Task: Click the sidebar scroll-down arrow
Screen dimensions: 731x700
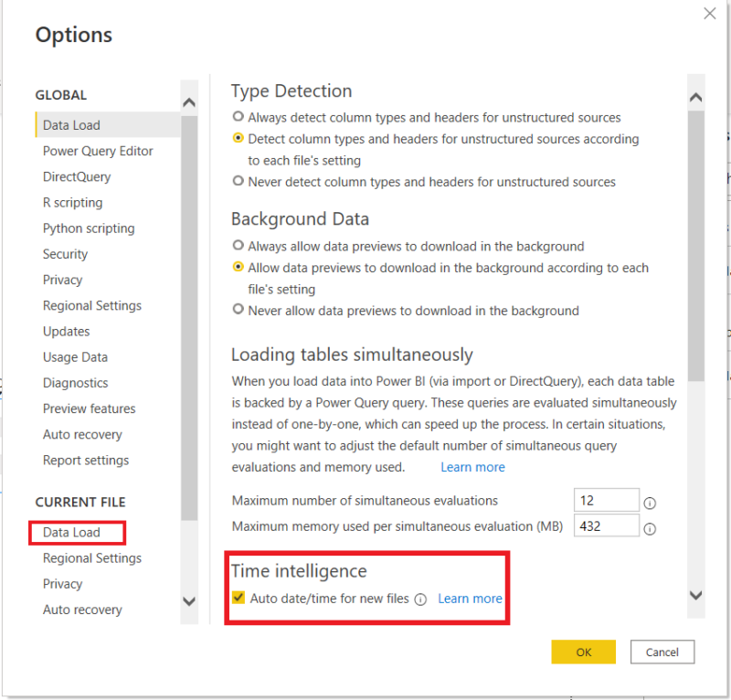Action: pos(189,601)
